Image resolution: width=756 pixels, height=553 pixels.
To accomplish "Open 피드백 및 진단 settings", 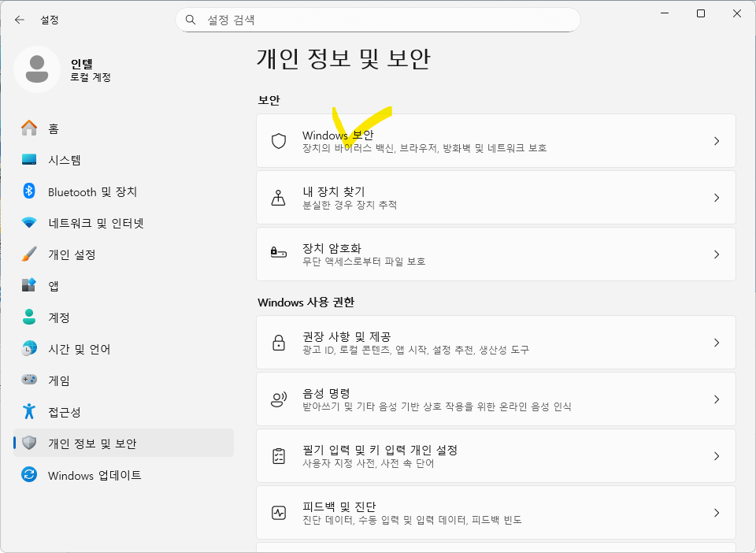I will [x=495, y=513].
